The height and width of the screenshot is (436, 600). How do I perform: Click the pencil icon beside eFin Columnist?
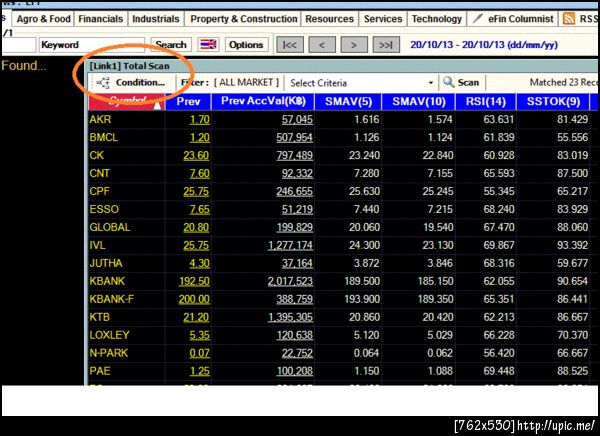477,18
